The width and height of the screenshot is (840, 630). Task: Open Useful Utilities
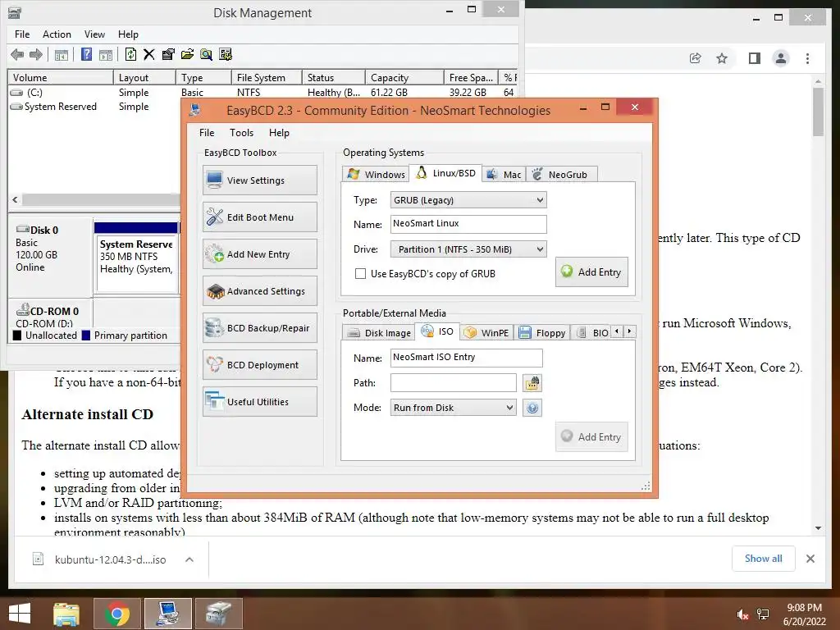(260, 402)
